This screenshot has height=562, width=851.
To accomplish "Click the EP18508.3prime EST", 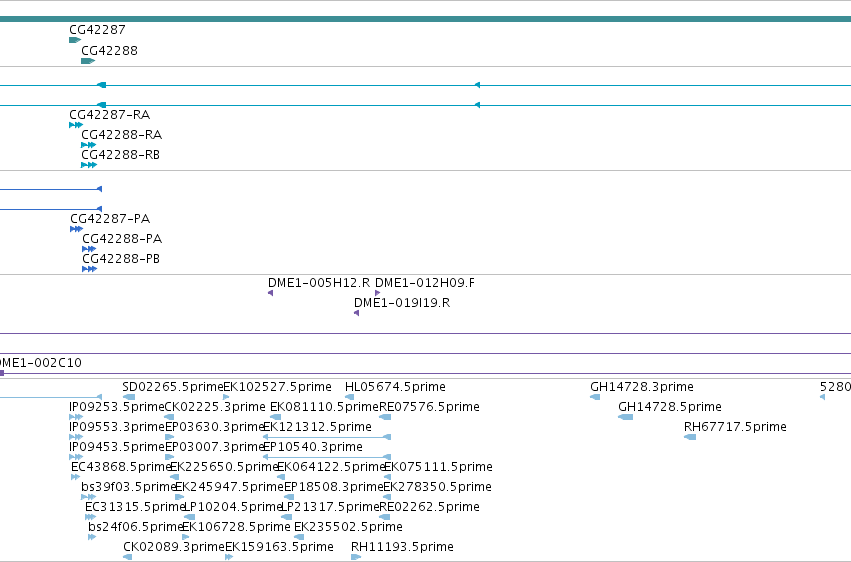I will (334, 487).
